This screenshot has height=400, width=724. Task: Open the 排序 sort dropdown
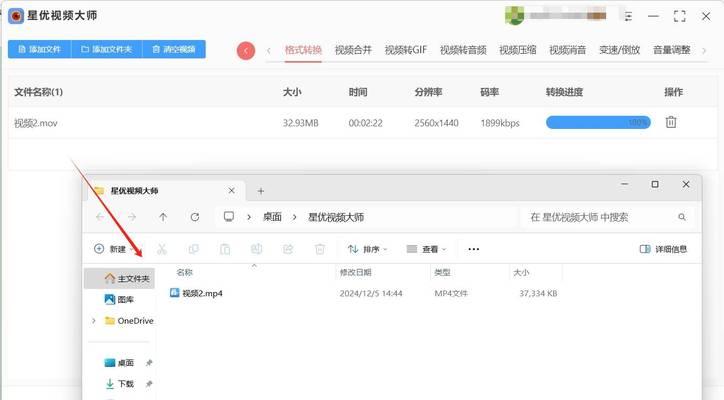368,249
